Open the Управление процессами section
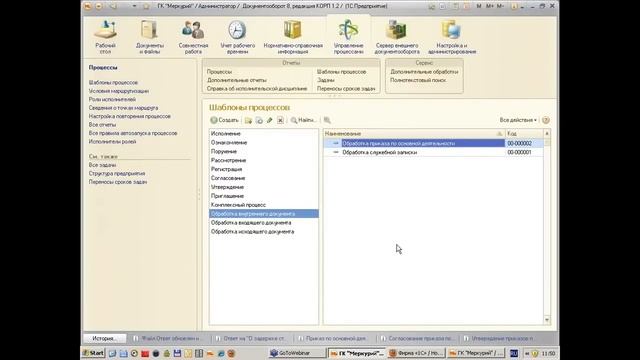This screenshot has height=360, width=640. coord(349,37)
